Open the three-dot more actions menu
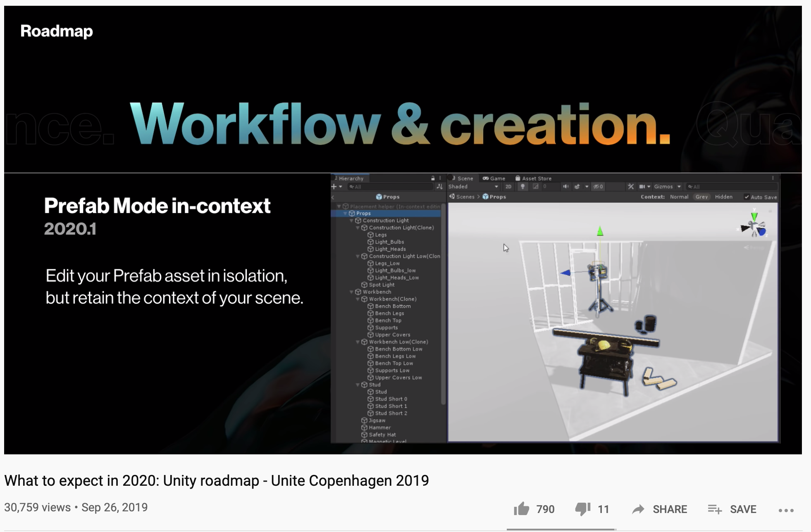The image size is (811, 532). pyautogui.click(x=786, y=511)
